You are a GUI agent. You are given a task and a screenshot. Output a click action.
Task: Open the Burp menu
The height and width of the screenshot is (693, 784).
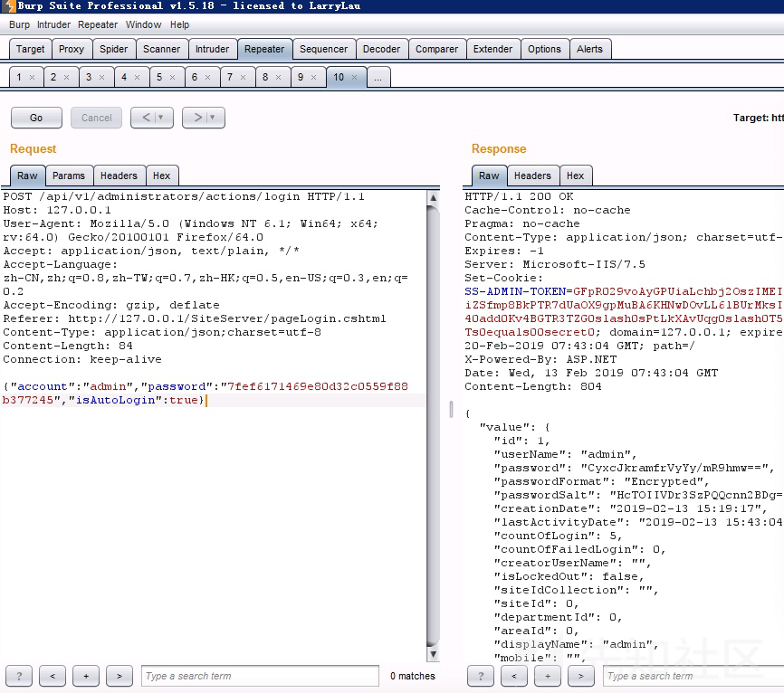(x=20, y=24)
